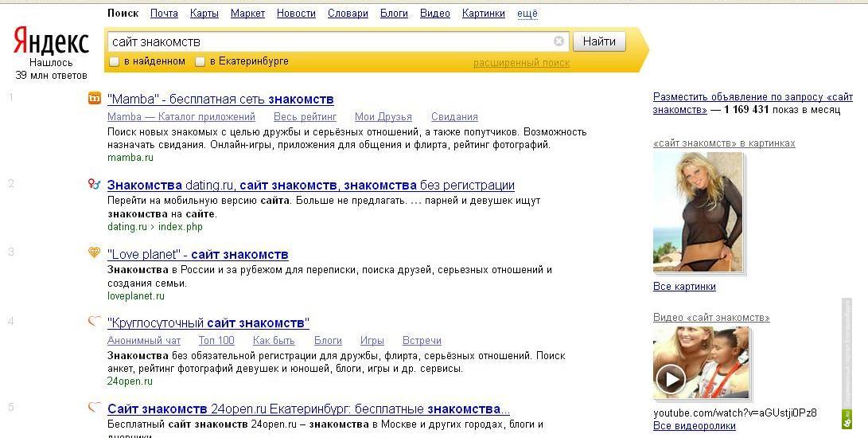Open the "Свидания" sitelink
The width and height of the screenshot is (868, 438).
click(x=454, y=117)
